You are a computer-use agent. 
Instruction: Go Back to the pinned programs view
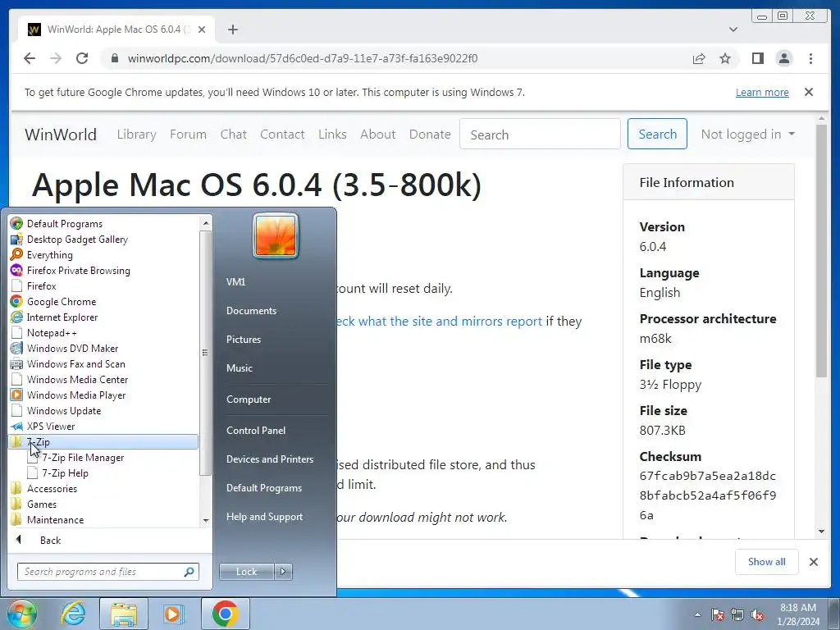[x=50, y=540]
